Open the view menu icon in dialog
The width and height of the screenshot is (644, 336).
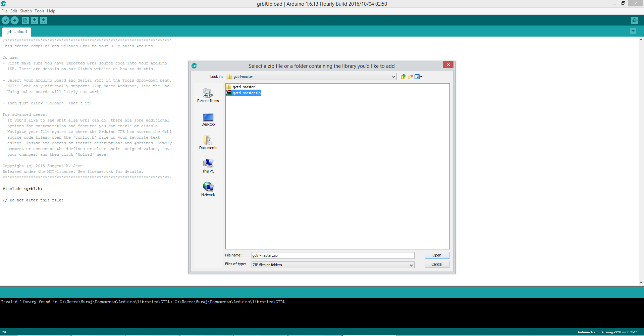tap(418, 77)
